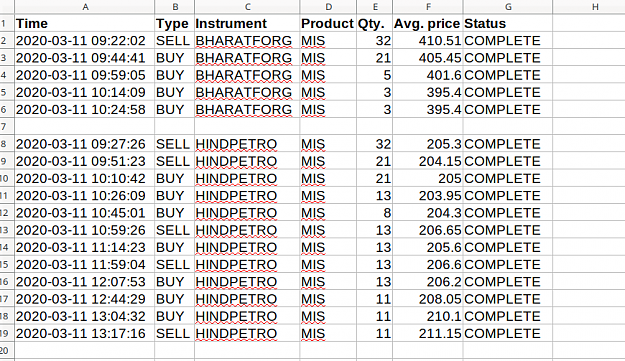Select row 7 header
This screenshot has height=361, width=625.
(4, 126)
